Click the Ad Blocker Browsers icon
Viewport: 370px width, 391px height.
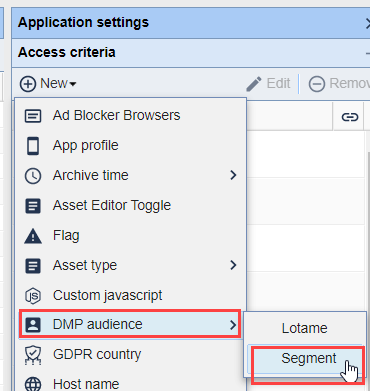pyautogui.click(x=33, y=116)
